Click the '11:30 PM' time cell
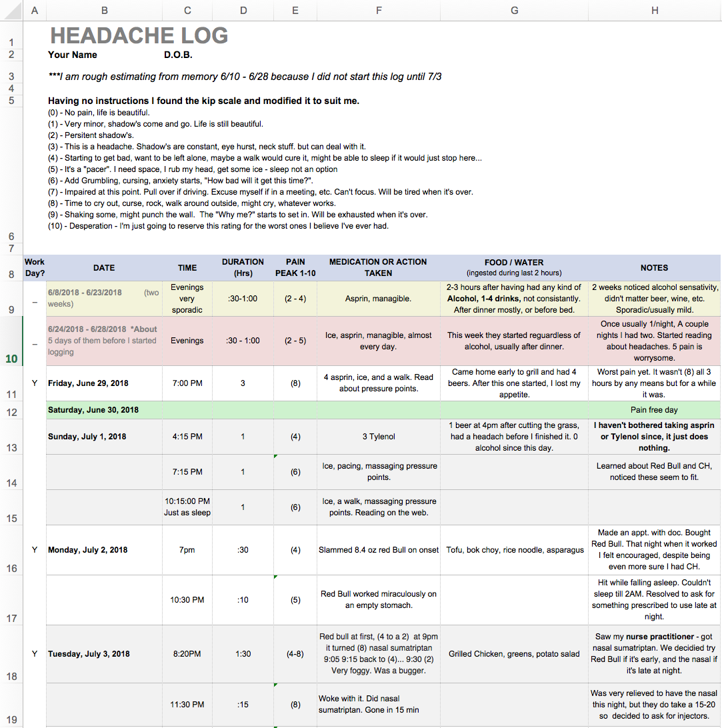722x728 pixels. [187, 705]
